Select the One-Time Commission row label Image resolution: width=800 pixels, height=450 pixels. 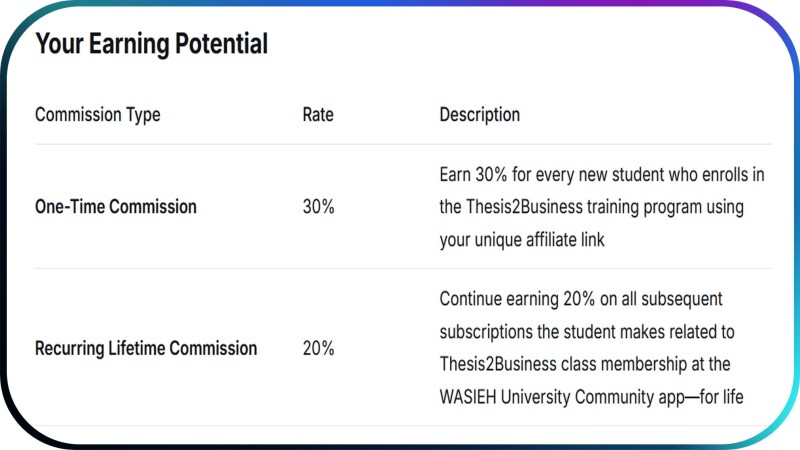click(116, 207)
